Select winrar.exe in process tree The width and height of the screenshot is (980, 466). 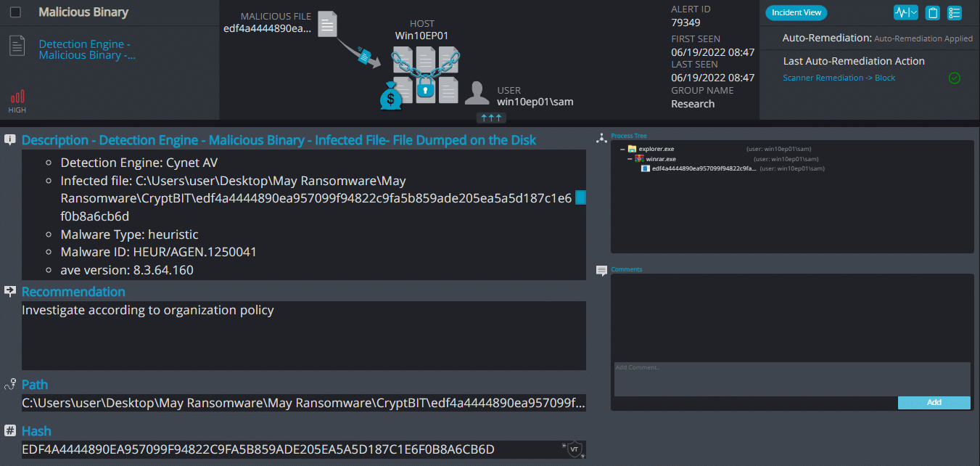(661, 158)
